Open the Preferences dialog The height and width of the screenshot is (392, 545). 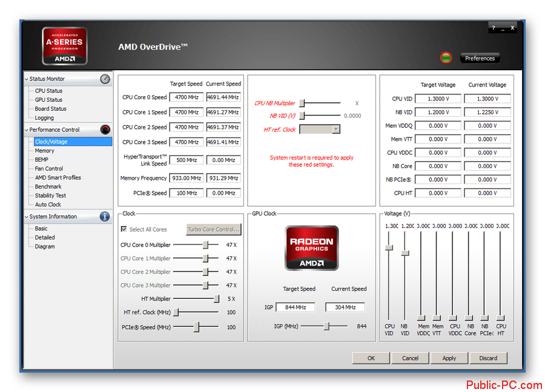480,58
